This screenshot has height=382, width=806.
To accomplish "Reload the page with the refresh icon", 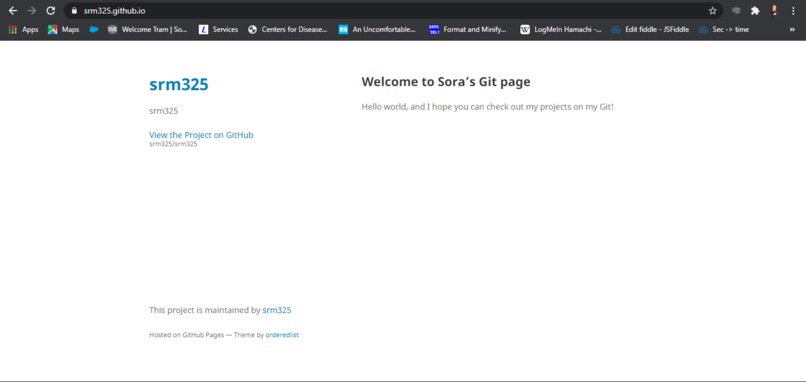I will click(50, 11).
